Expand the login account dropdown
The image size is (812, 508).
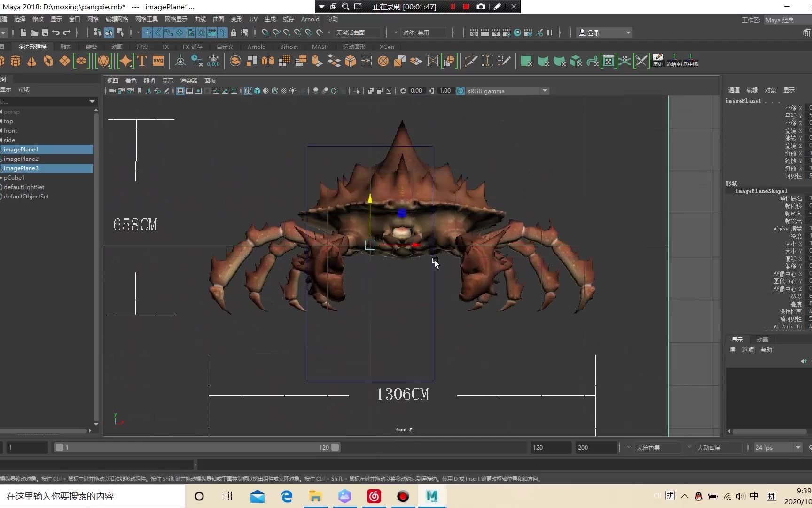pos(628,32)
